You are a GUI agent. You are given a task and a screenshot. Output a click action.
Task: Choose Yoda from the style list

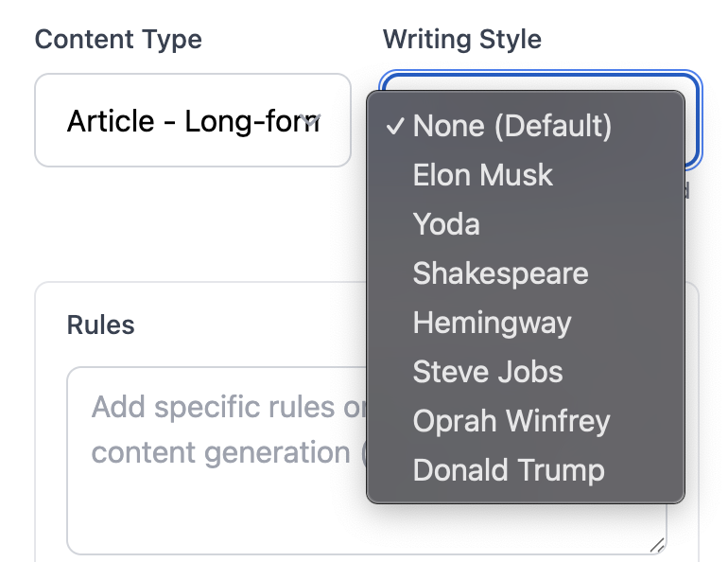click(x=446, y=224)
